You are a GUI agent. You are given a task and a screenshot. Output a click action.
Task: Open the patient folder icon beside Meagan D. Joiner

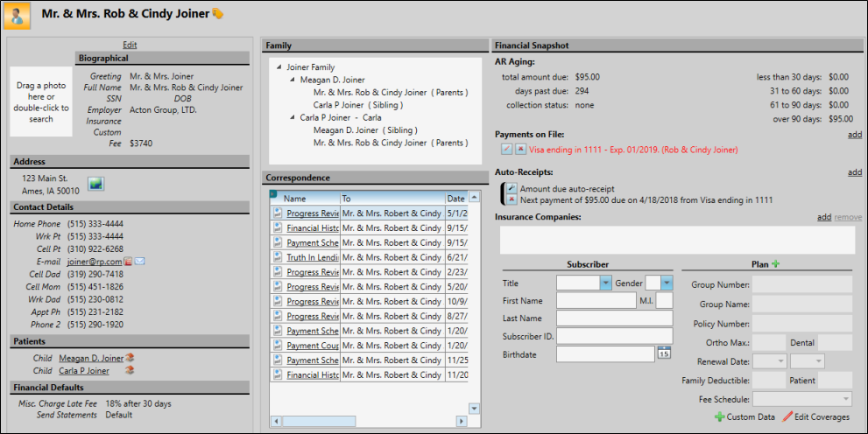click(130, 357)
